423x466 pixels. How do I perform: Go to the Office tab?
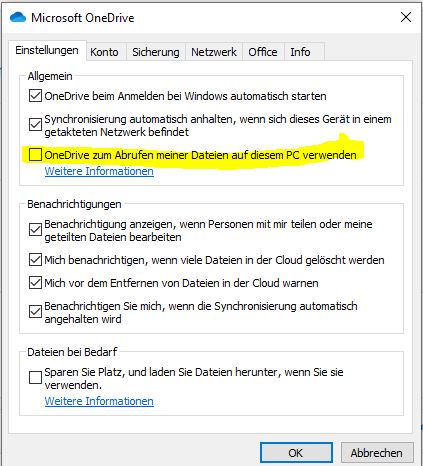263,52
